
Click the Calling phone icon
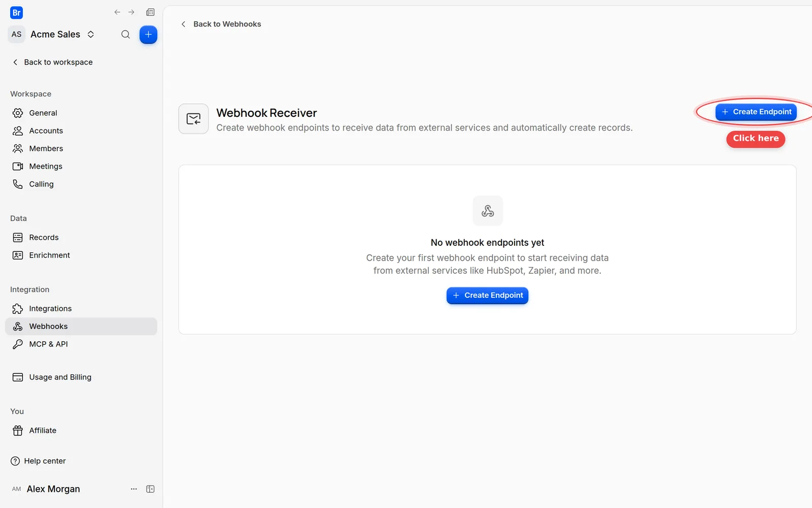(18, 184)
